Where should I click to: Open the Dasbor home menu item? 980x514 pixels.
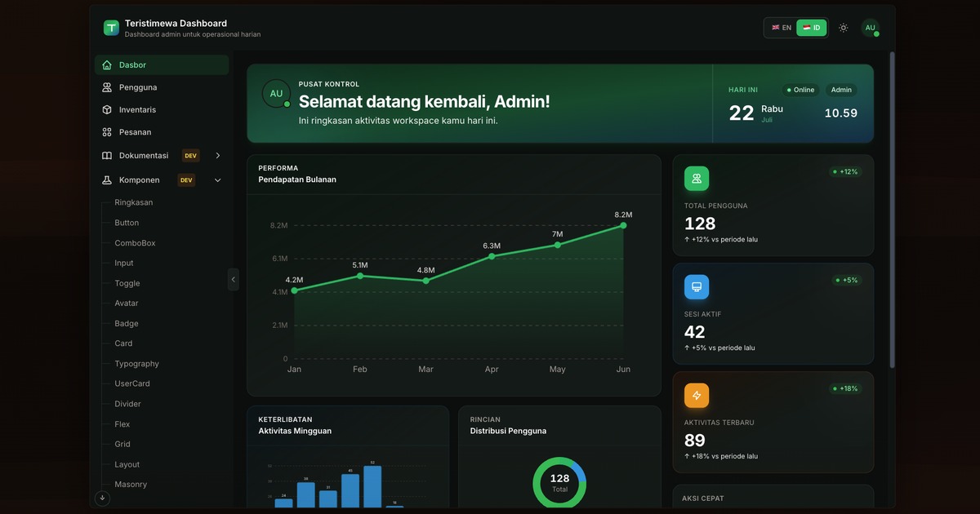[x=162, y=65]
